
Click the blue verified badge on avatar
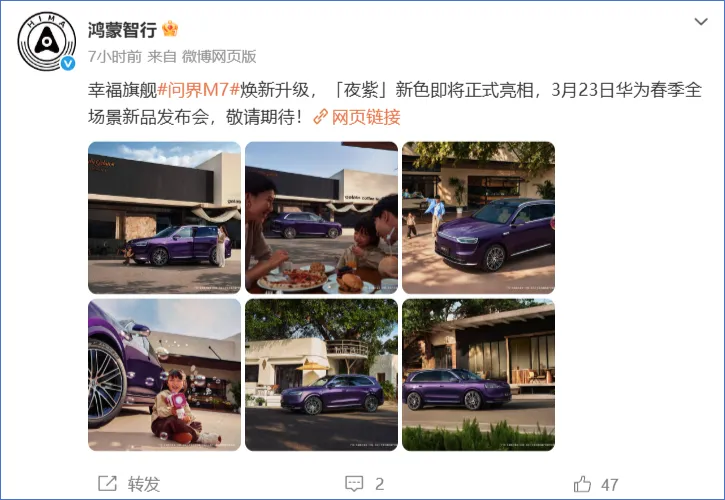68,63
